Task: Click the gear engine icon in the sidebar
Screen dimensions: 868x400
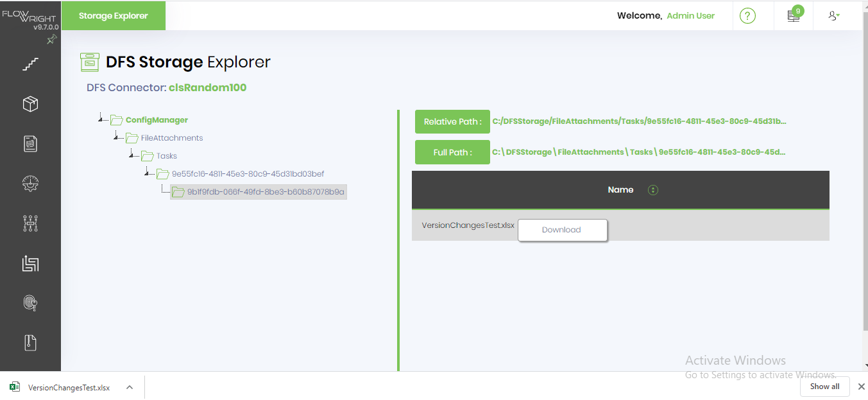Action: 30,184
